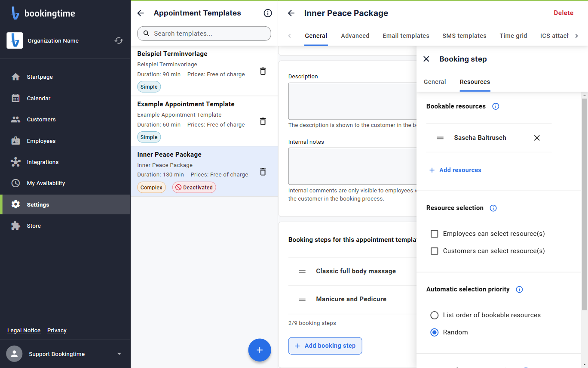Remove Sascha Baltrusch from bookable resources
Viewport: 588px width, 368px height.
click(x=537, y=138)
